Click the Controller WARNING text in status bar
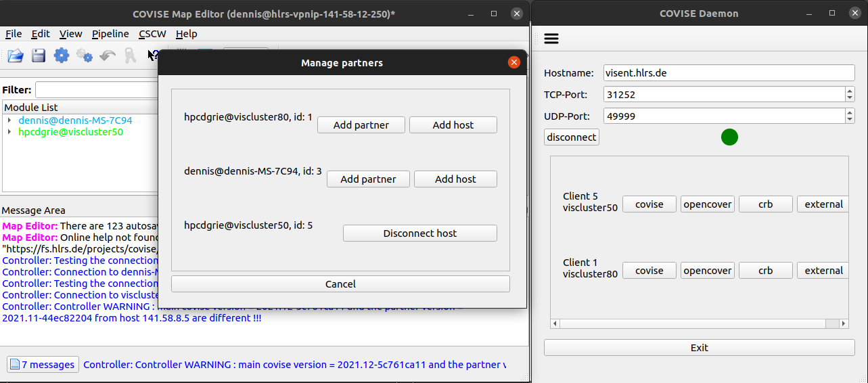This screenshot has height=383, width=868. coord(294,365)
